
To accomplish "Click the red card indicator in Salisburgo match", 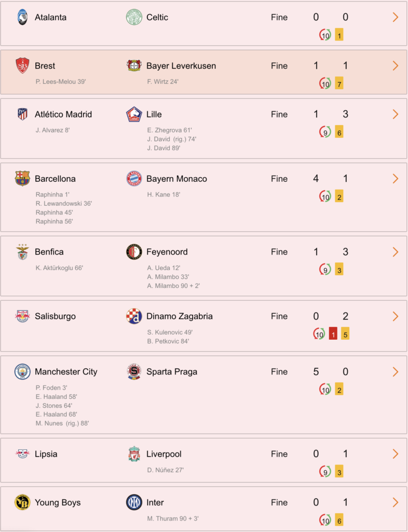I will click(x=333, y=335).
